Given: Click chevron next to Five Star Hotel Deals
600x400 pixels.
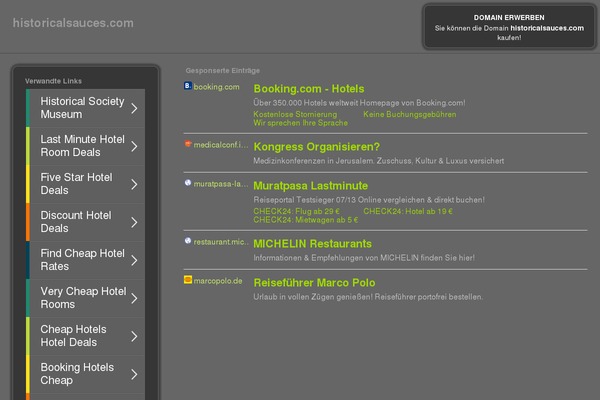Looking at the screenshot, I should point(134,184).
